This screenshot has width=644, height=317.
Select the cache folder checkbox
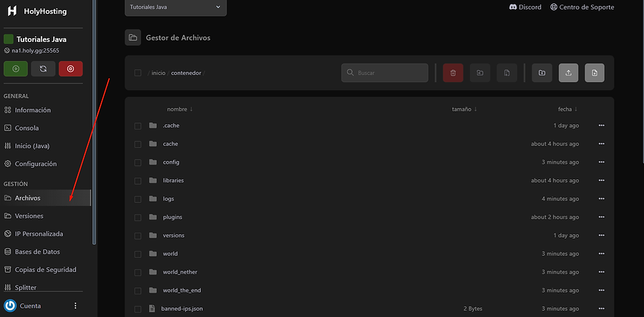coord(138,144)
